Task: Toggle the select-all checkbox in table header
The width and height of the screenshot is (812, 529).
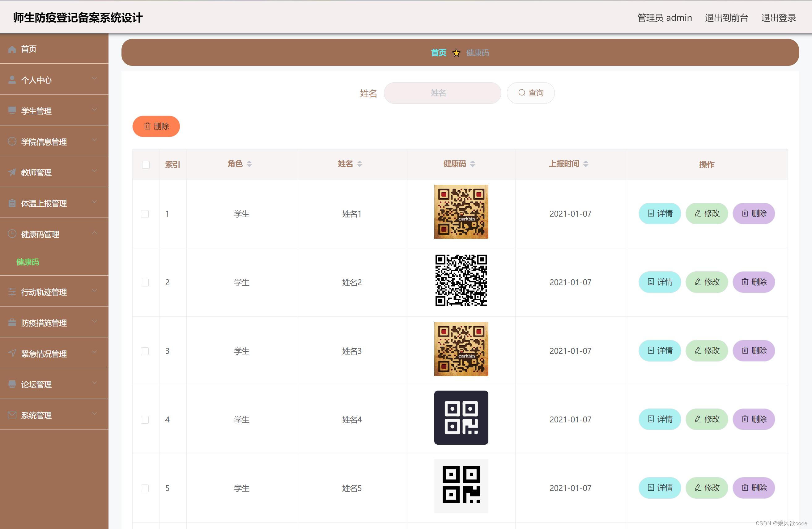Action: 146,165
